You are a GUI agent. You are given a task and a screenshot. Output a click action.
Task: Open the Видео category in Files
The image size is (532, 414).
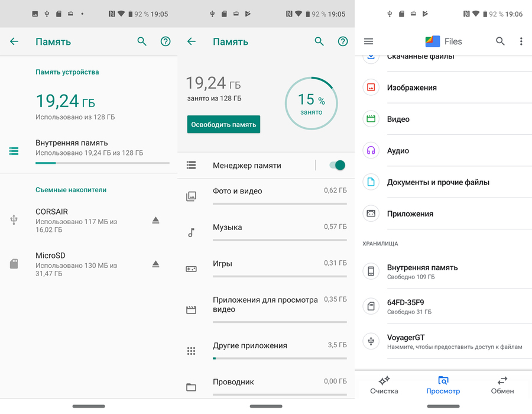[x=443, y=119]
